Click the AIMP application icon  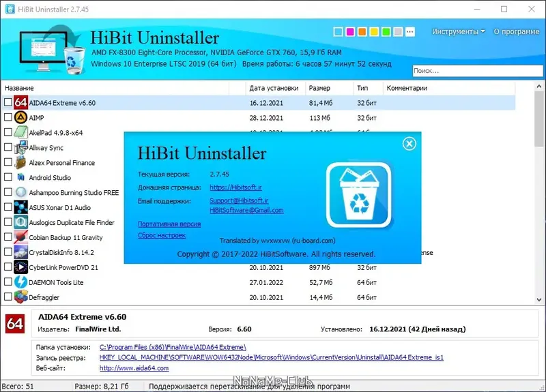tap(20, 117)
